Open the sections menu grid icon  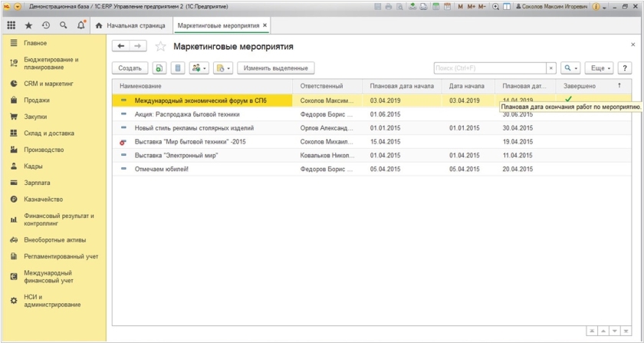click(x=11, y=25)
